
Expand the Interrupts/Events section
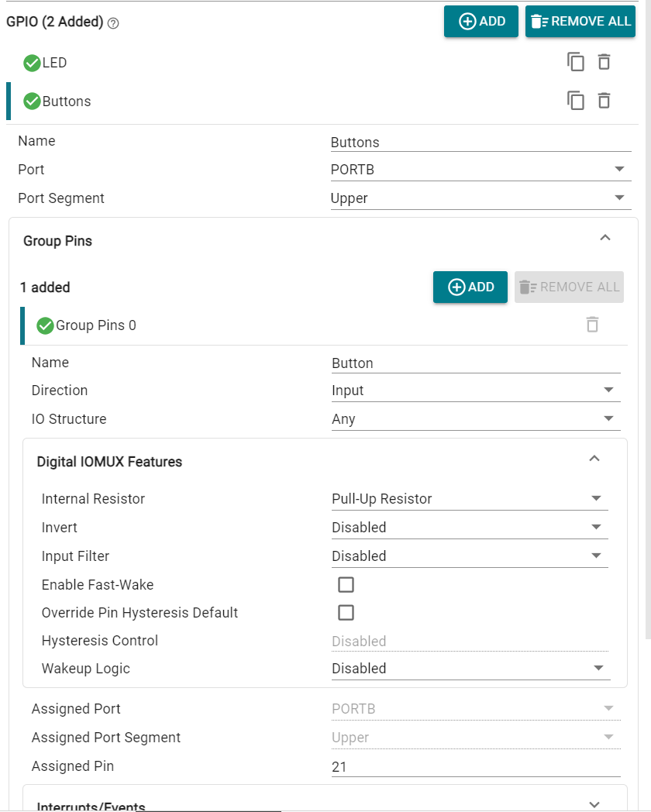pos(594,804)
